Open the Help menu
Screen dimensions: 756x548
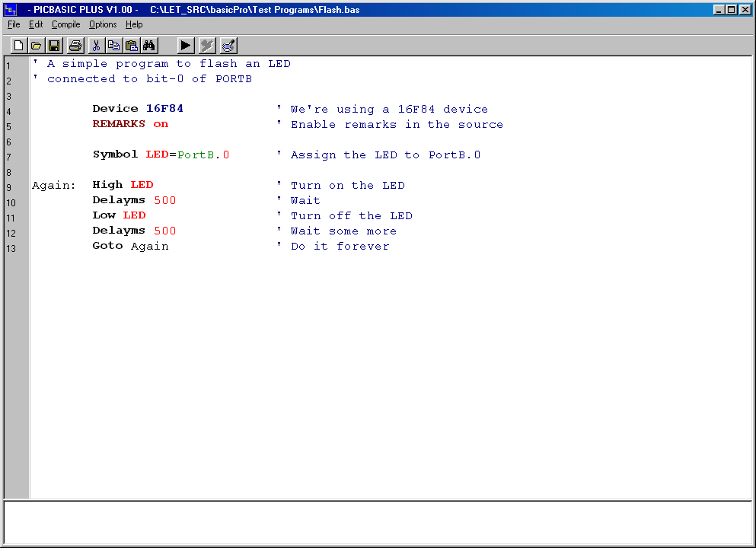(x=134, y=24)
